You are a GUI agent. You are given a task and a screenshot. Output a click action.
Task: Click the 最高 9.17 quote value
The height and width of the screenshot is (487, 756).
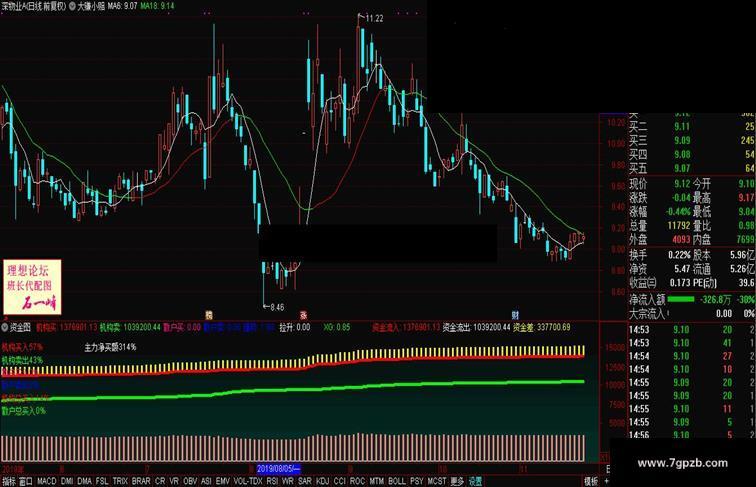[746, 198]
